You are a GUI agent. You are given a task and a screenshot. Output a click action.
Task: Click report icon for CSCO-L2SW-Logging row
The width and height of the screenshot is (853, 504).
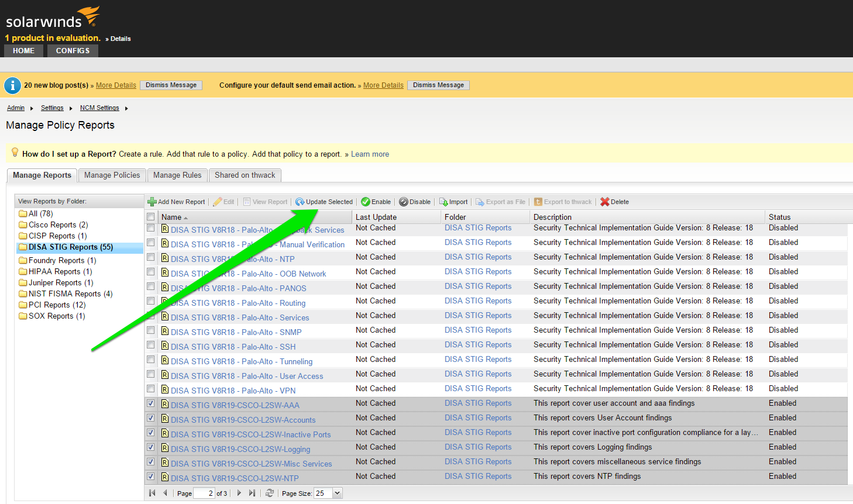pos(165,448)
